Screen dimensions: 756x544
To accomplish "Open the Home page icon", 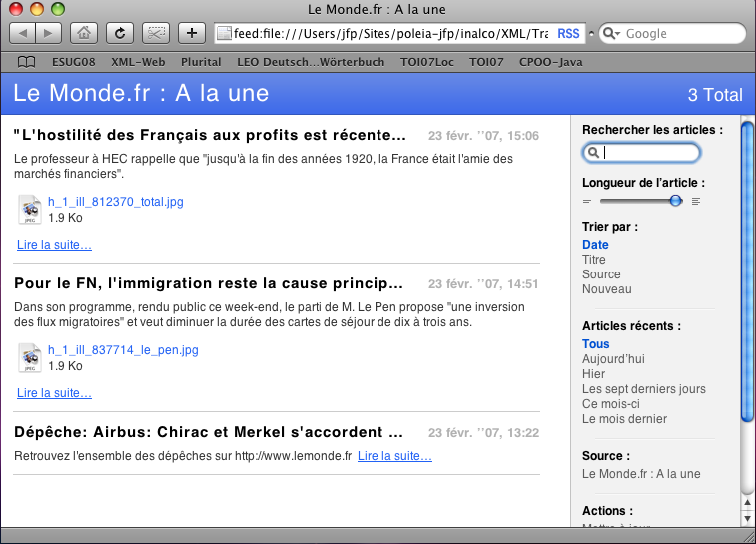I will pos(84,33).
